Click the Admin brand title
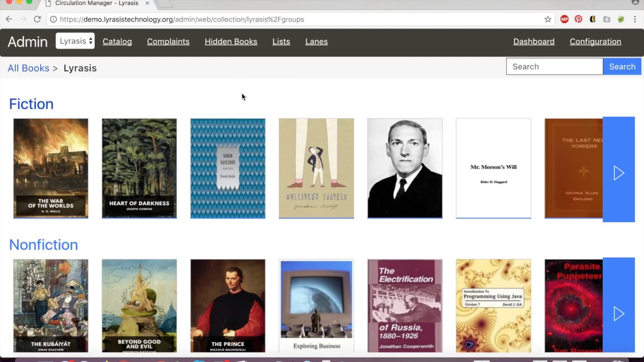Image resolution: width=644 pixels, height=362 pixels. pyautogui.click(x=28, y=42)
